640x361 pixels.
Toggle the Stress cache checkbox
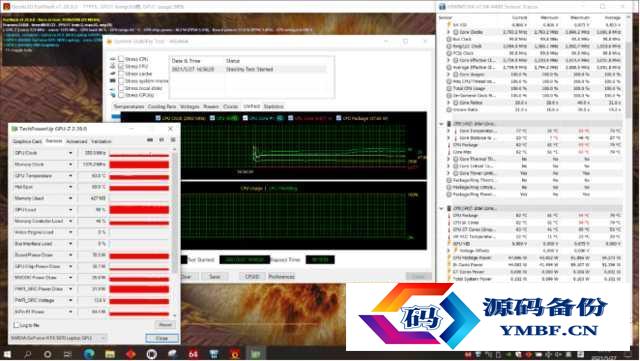pos(121,74)
